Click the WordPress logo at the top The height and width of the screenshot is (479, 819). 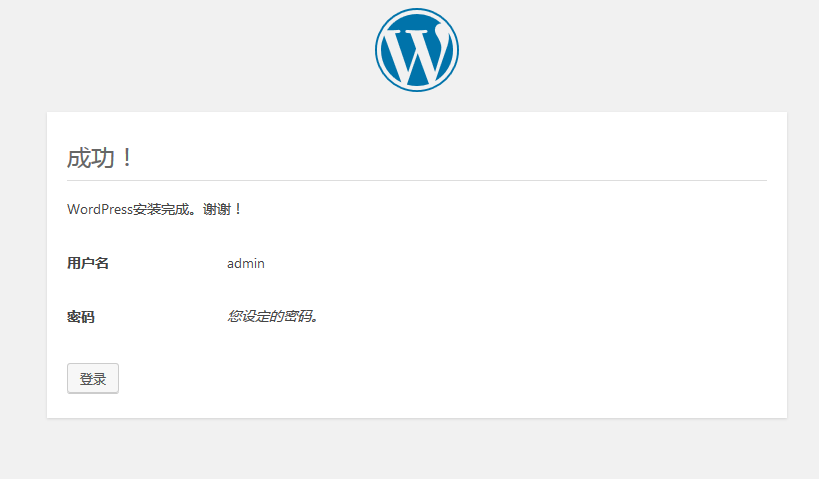[x=417, y=50]
